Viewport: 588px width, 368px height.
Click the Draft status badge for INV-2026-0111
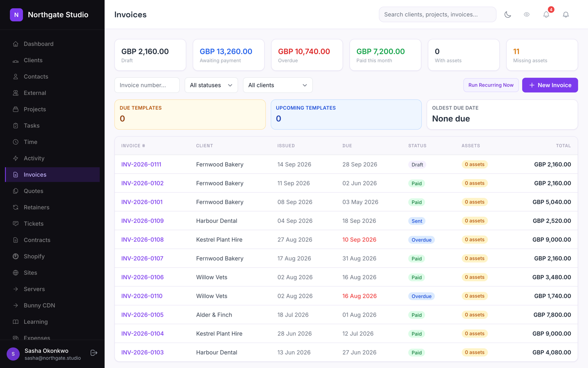417,165
